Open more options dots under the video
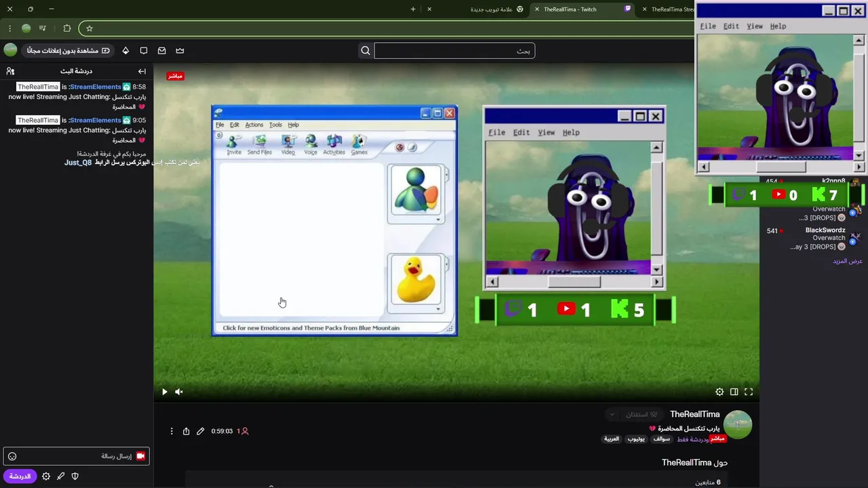The height and width of the screenshot is (488, 868). point(172,431)
